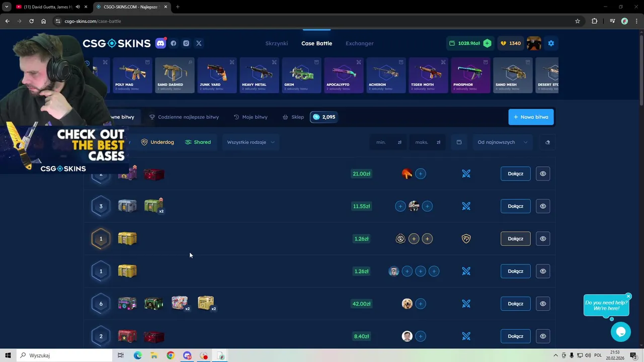Join the 42.00zł battle with Dołącz
644x362 pixels.
tap(515, 304)
